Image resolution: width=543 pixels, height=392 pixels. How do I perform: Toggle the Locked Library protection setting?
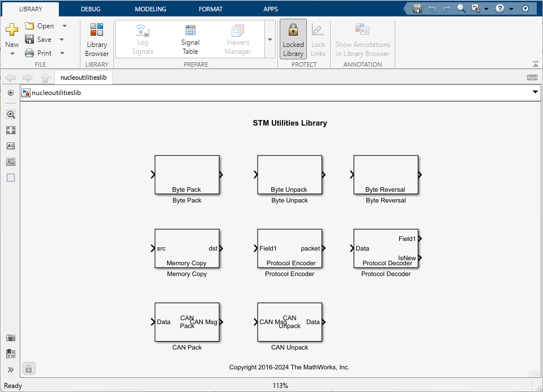pos(293,38)
